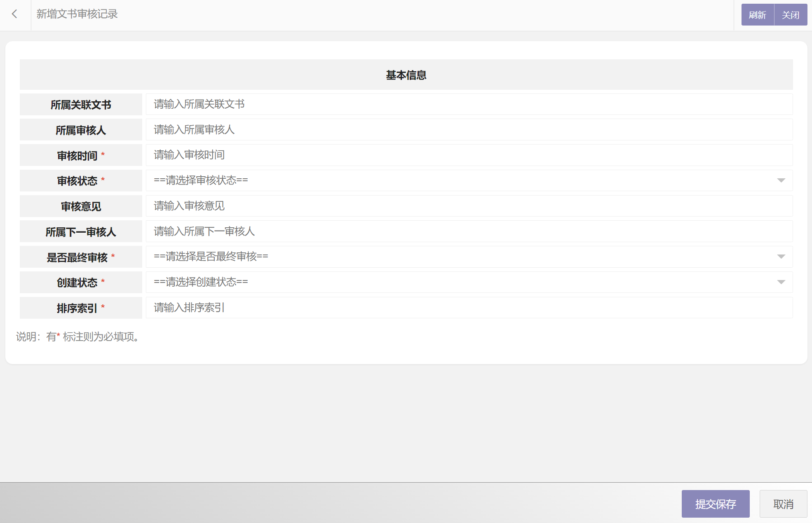Click the 审核意见 text field
This screenshot has width=812, height=523.
pyautogui.click(x=469, y=206)
